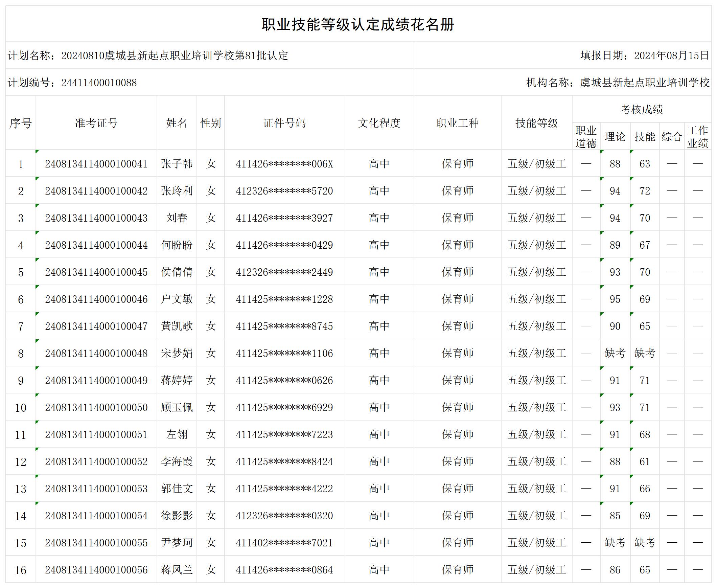This screenshot has width=717, height=588.
Task: Select the theory score 95 for 户文敏
Action: (615, 299)
